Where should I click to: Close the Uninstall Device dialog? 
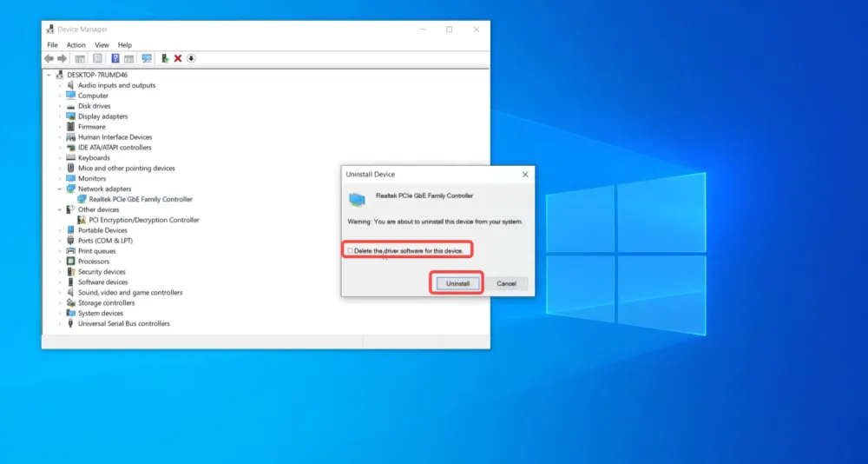point(525,175)
